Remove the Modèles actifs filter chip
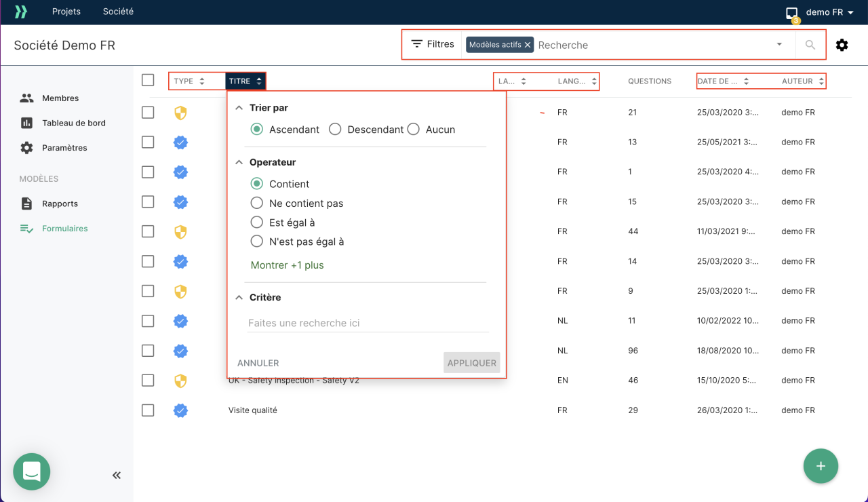This screenshot has height=502, width=868. [528, 45]
